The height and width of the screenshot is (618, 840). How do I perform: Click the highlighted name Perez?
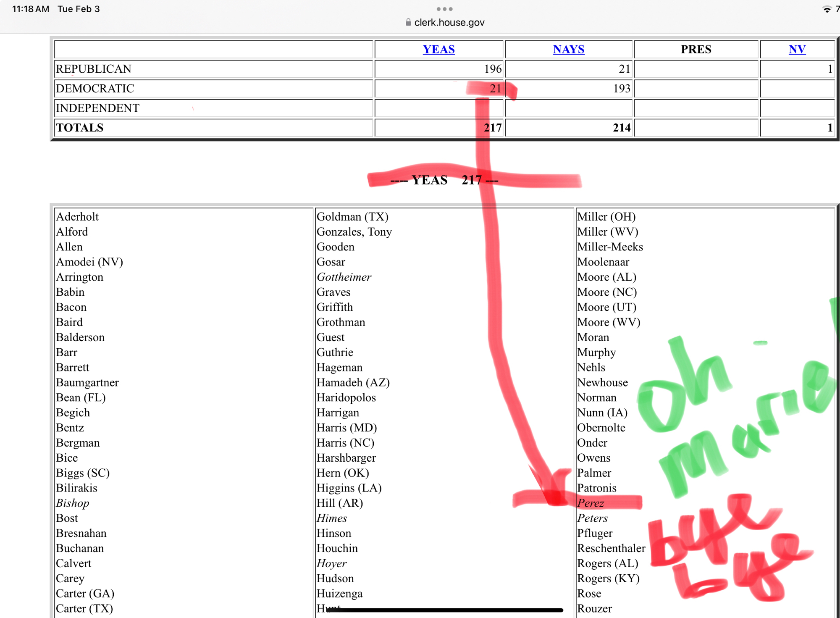[591, 503]
